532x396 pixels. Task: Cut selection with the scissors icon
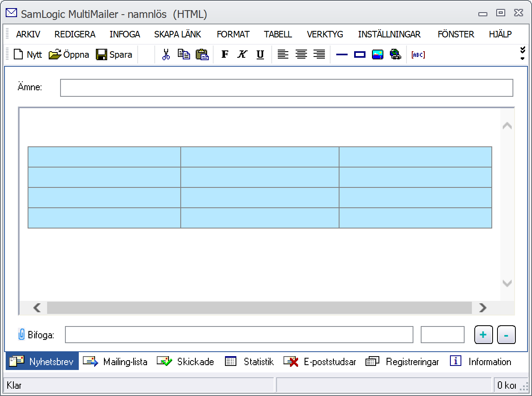coord(166,54)
